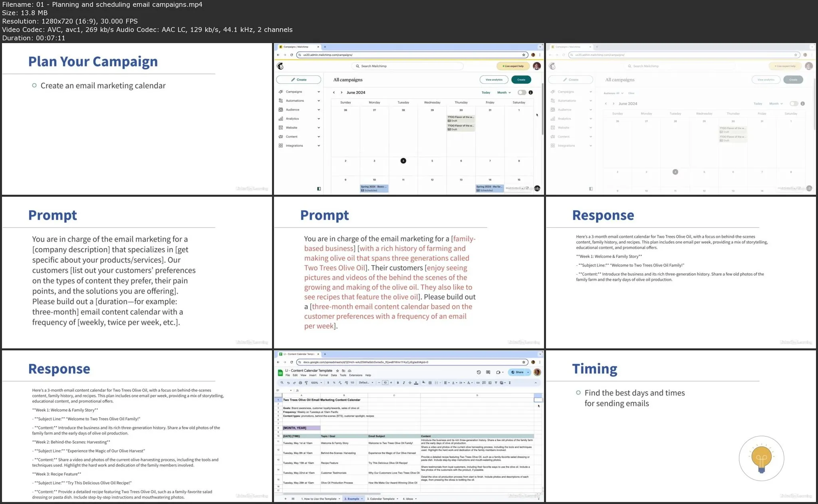Expand Campaigns chevron in clear Mailchimp sidebar
Image resolution: width=818 pixels, height=504 pixels.
pos(319,92)
